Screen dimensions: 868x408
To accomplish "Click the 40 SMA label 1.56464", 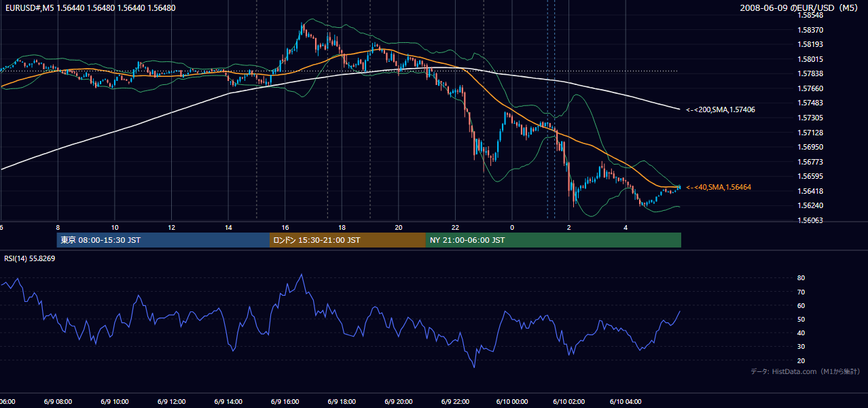I will [719, 187].
